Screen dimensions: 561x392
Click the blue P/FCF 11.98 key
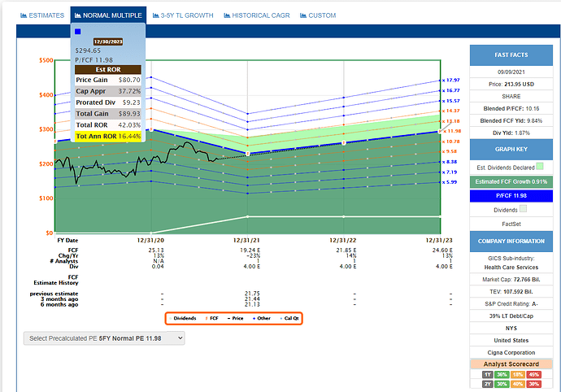point(511,196)
